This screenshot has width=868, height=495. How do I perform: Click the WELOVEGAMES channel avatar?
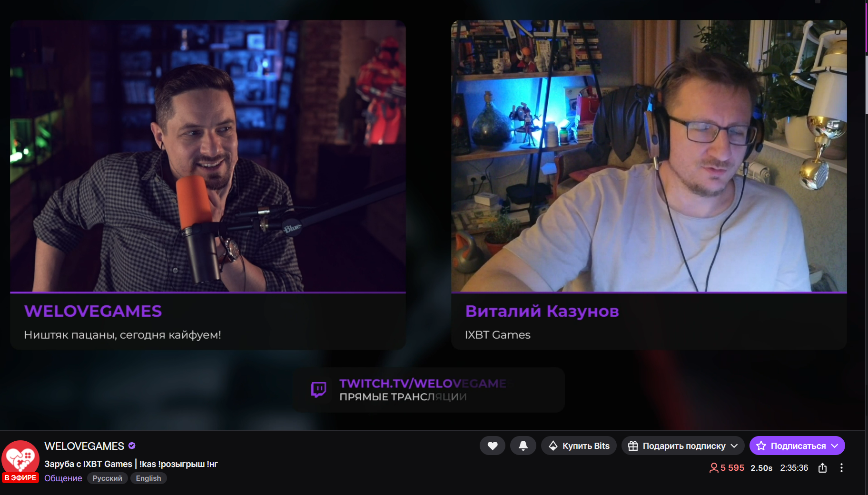[20, 458]
